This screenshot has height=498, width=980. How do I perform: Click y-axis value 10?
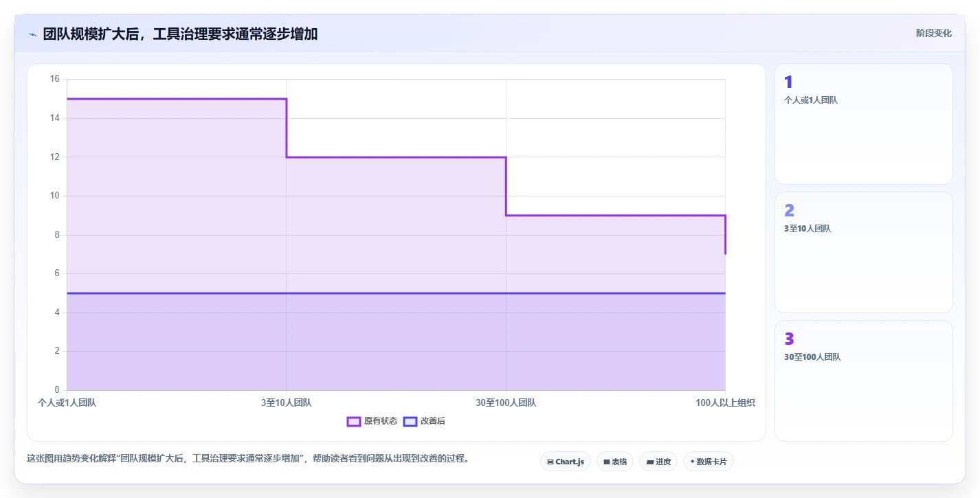point(55,196)
